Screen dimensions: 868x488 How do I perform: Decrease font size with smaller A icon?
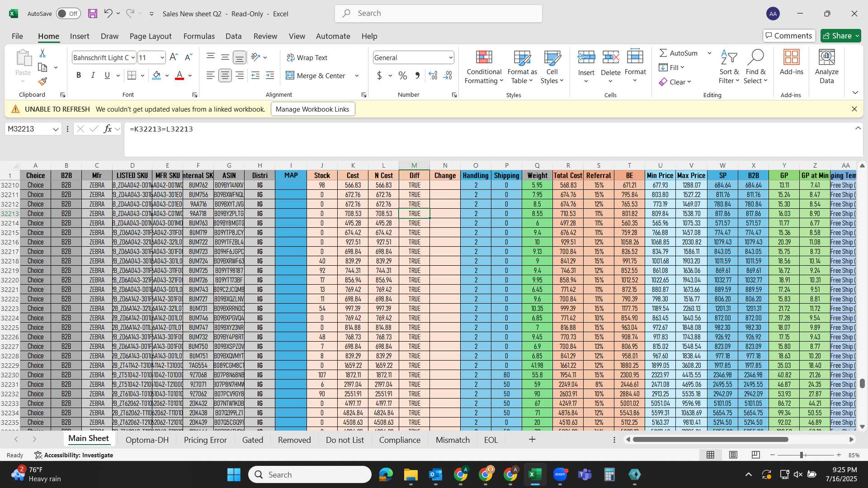coord(189,57)
